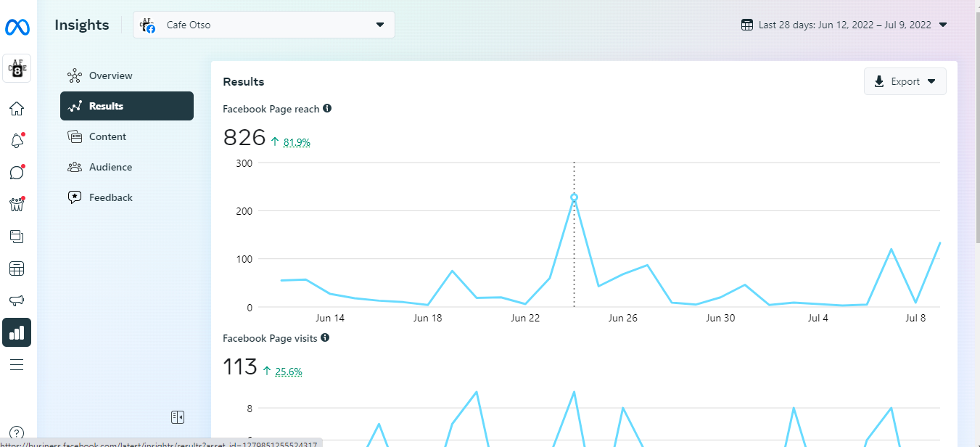Open the Audience section
This screenshot has height=447, width=980.
tap(127, 167)
